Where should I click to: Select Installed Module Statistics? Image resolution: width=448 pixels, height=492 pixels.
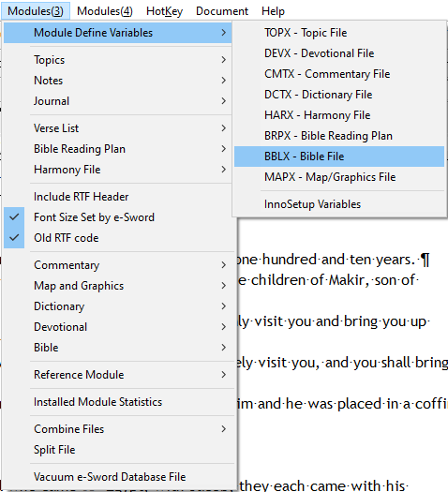pos(118,402)
